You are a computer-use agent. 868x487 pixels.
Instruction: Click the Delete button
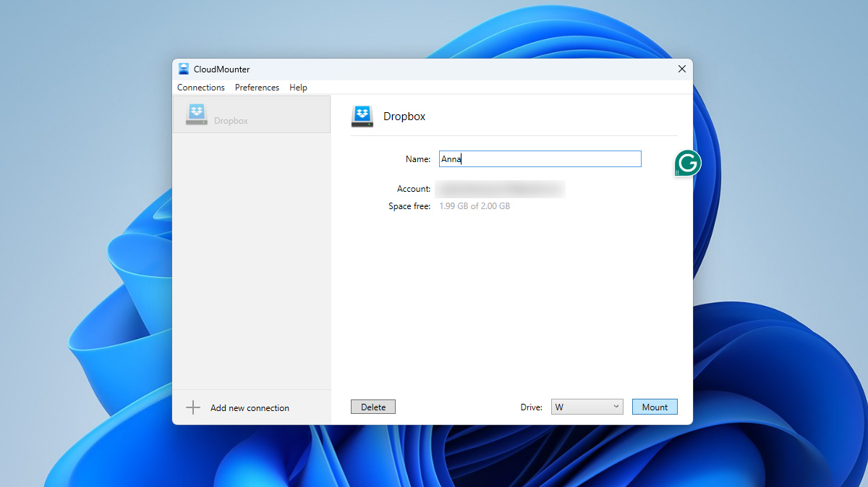(x=373, y=407)
